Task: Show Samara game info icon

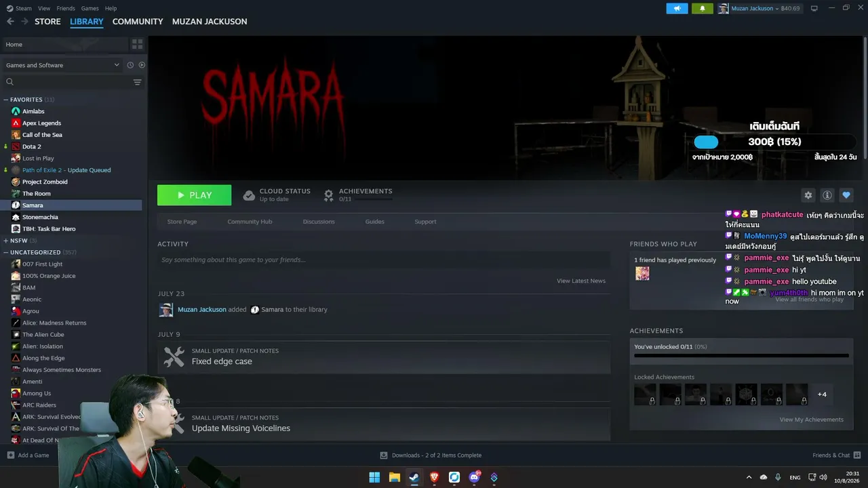Action: click(827, 195)
